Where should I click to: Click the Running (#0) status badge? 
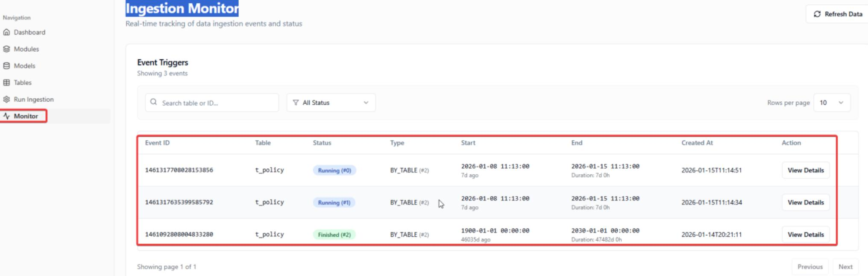pos(334,170)
